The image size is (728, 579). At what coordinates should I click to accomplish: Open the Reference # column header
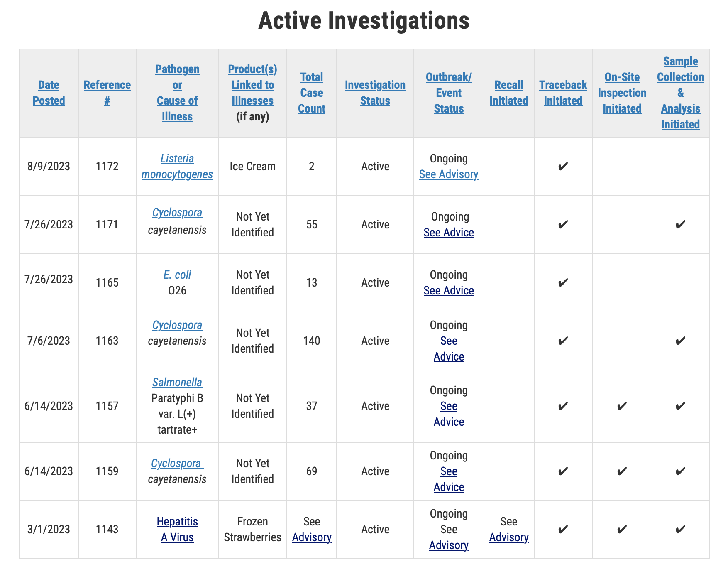point(107,92)
